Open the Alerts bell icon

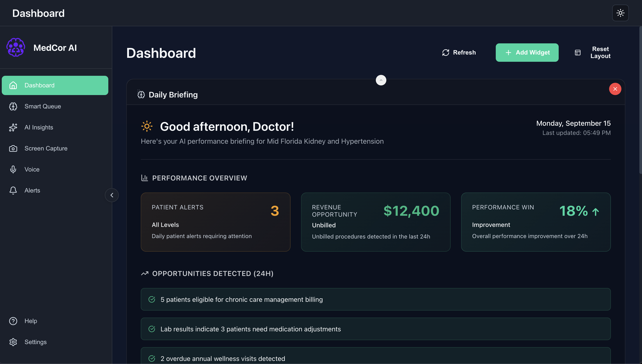[13, 190]
